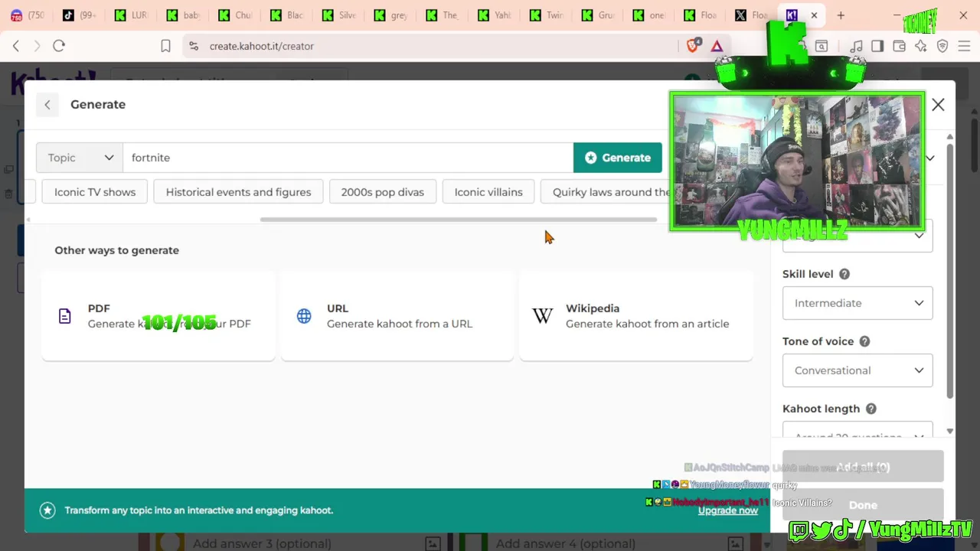
Task: Expand the Skill level Intermediate dropdown
Action: pyautogui.click(x=857, y=303)
